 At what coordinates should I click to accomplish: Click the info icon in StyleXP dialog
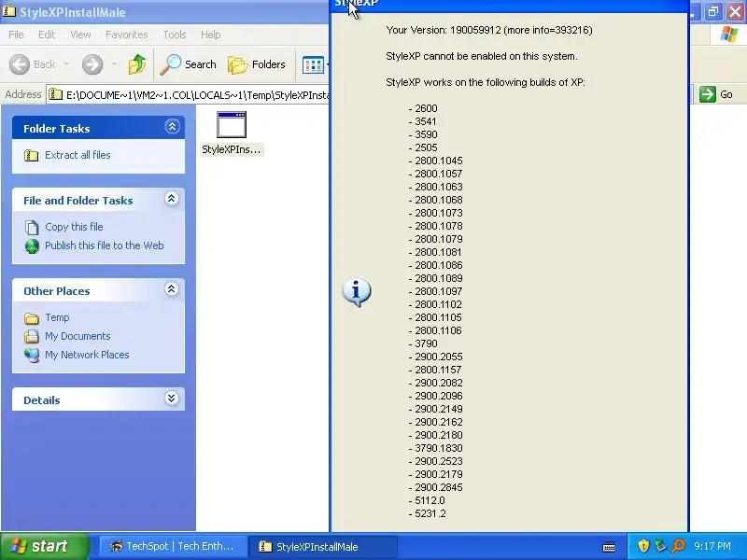357,291
